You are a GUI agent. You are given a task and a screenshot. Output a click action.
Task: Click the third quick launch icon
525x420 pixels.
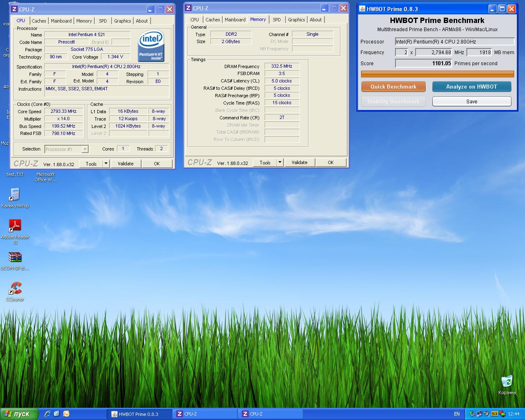click(66, 414)
